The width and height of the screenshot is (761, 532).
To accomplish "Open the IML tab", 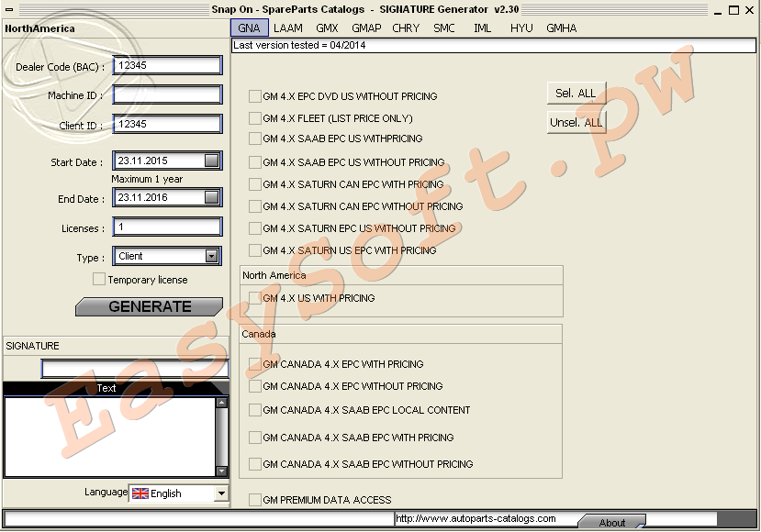I will pos(483,28).
